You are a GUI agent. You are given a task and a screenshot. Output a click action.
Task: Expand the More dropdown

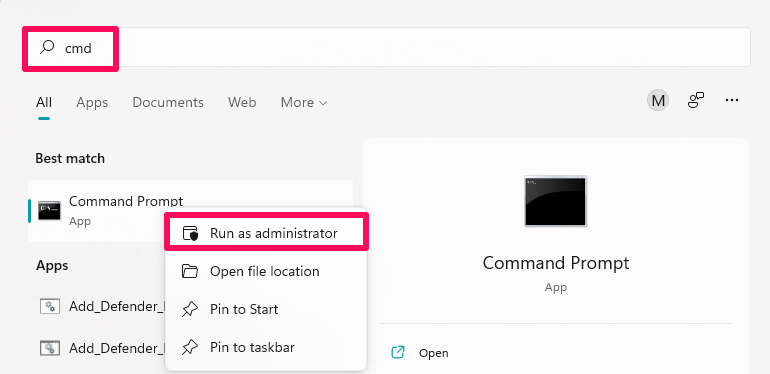pyautogui.click(x=303, y=103)
